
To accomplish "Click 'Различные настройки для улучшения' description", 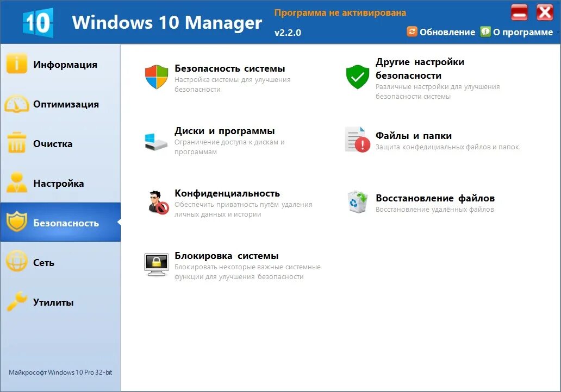I will (438, 86).
